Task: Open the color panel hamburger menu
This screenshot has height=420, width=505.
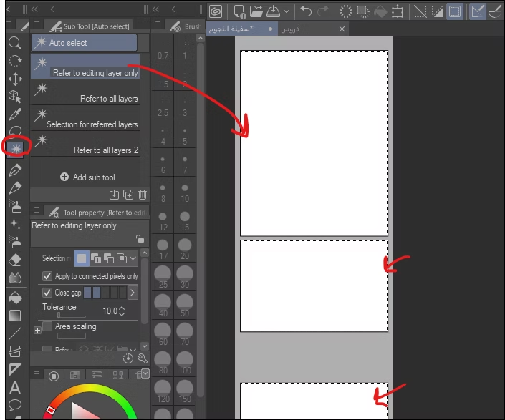Action: click(x=37, y=374)
